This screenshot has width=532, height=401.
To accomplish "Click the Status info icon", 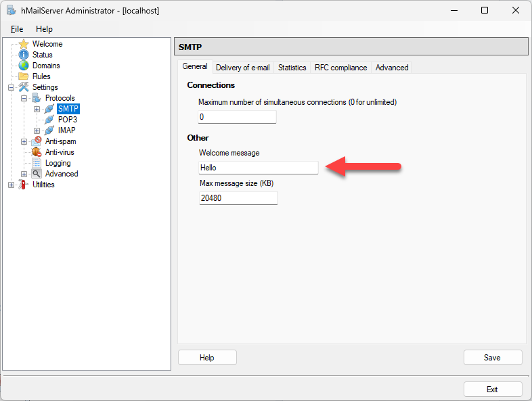I will (24, 55).
